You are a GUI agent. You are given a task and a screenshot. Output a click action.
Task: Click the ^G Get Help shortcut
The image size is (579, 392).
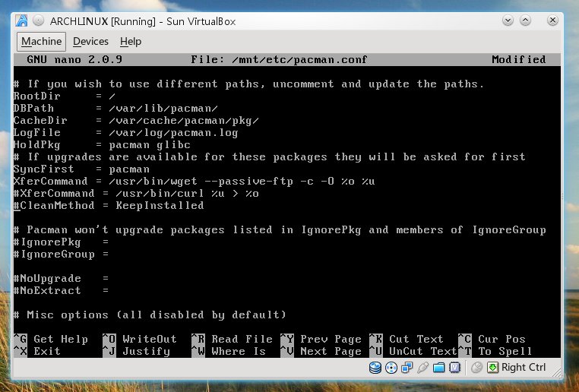51,340
